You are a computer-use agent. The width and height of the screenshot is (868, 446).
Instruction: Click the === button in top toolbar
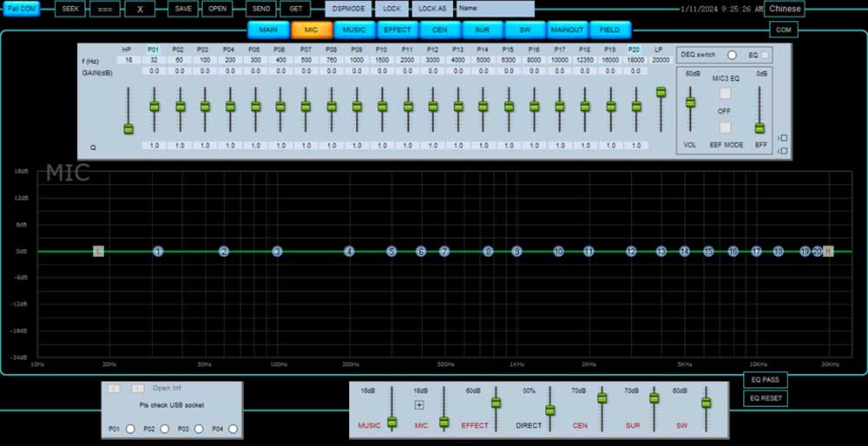tap(105, 9)
